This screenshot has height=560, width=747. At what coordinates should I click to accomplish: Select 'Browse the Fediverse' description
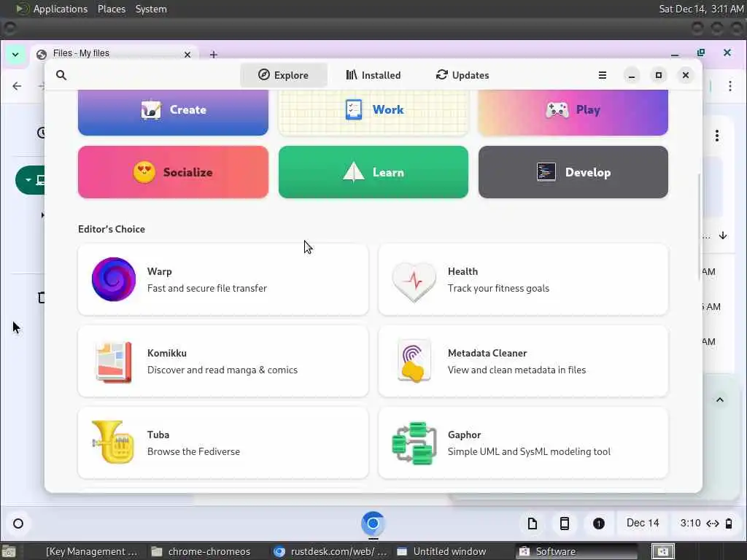(193, 451)
